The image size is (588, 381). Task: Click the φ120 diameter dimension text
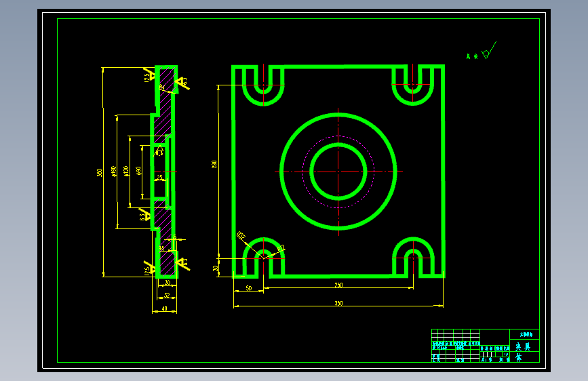click(126, 172)
